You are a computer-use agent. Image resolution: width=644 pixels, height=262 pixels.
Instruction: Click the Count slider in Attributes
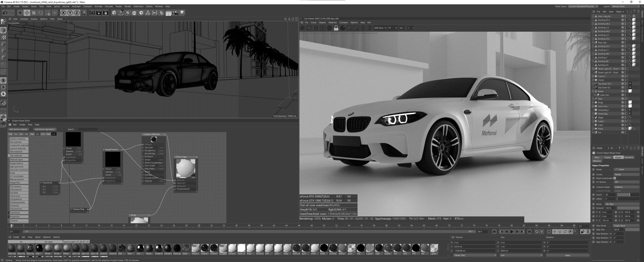click(628, 195)
